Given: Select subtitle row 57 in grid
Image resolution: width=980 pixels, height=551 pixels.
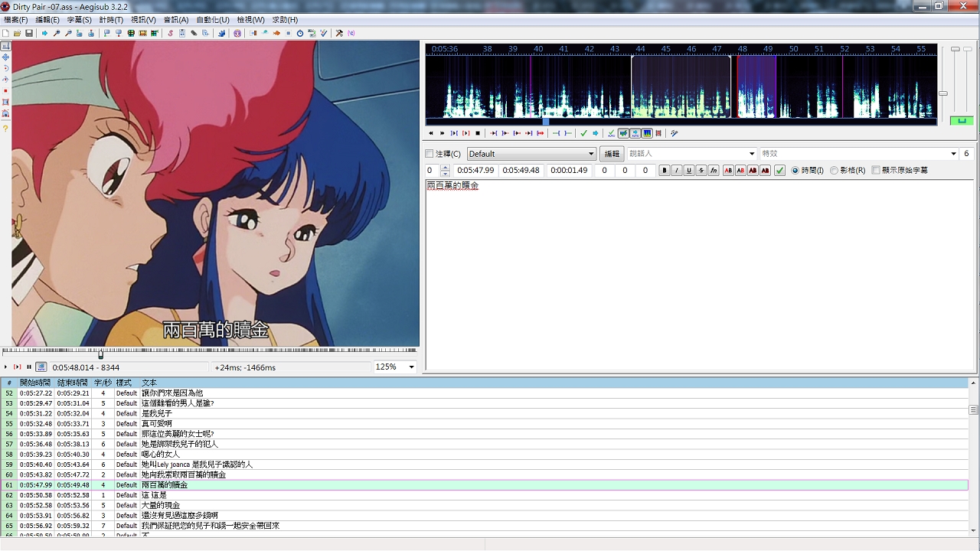Looking at the screenshot, I should pyautogui.click(x=485, y=444).
